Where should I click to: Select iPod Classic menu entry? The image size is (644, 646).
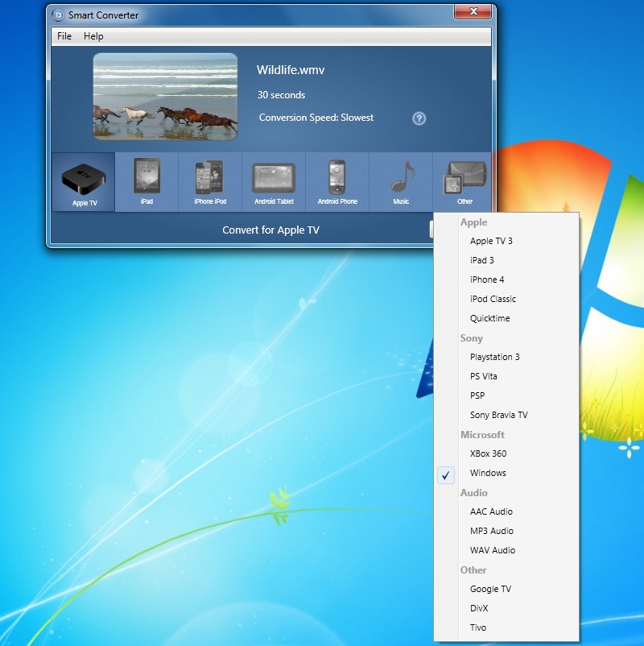click(x=506, y=299)
